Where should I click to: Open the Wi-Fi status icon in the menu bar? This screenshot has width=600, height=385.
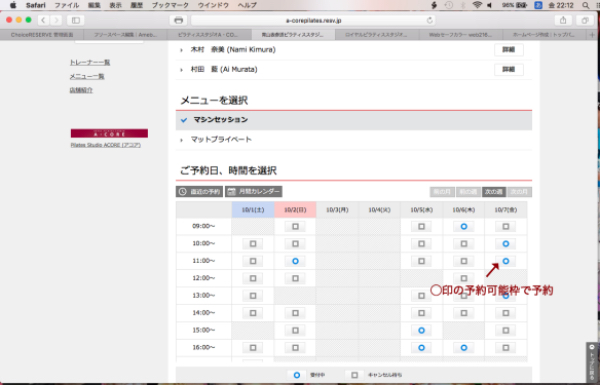[477, 5]
